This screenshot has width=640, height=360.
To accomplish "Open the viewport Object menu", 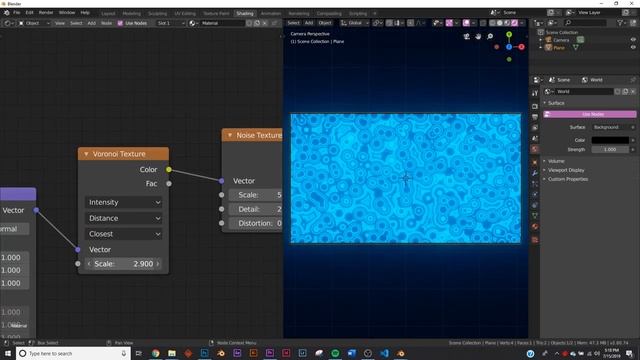I will (x=325, y=23).
